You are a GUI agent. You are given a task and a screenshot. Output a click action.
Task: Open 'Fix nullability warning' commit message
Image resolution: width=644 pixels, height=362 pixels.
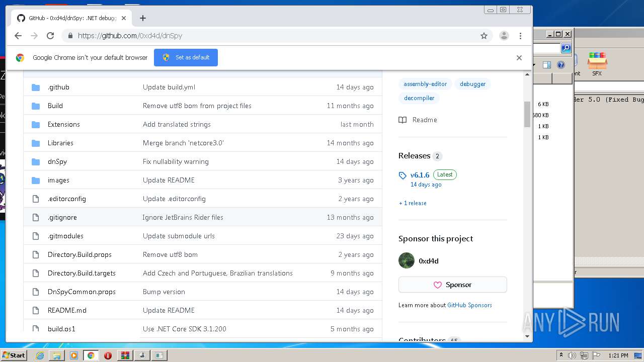[176, 161]
